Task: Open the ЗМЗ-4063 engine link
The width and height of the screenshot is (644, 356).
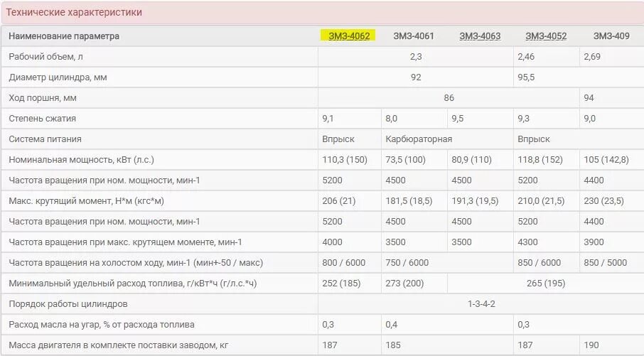Action: point(480,36)
